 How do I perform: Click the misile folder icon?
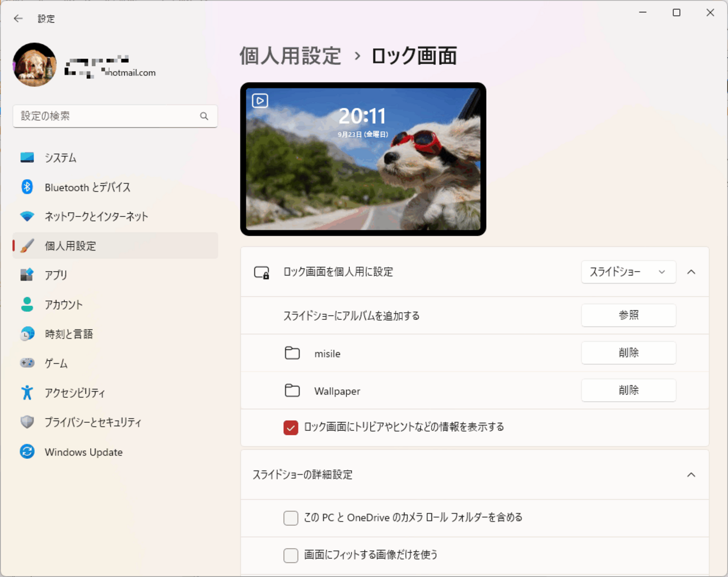292,353
